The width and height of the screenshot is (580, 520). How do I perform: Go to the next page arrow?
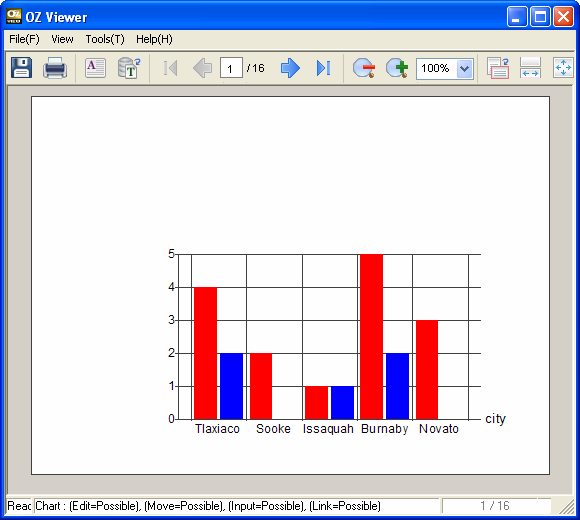point(290,68)
